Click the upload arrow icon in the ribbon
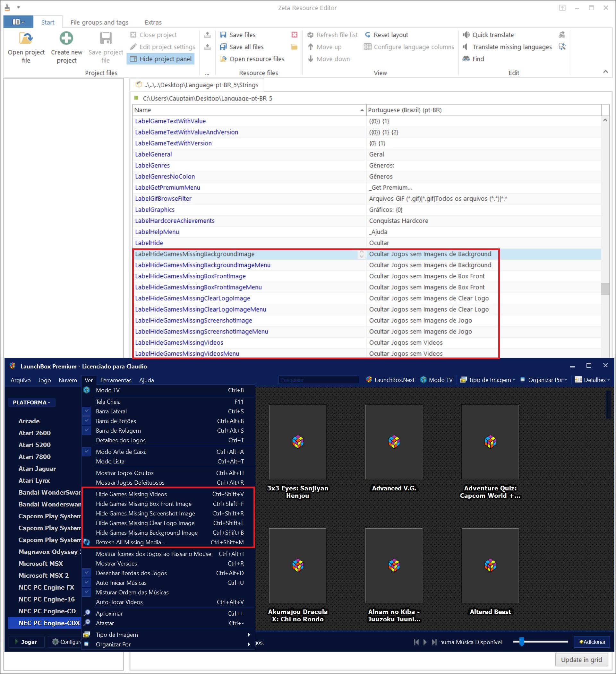The height and width of the screenshot is (674, 616). point(208,35)
